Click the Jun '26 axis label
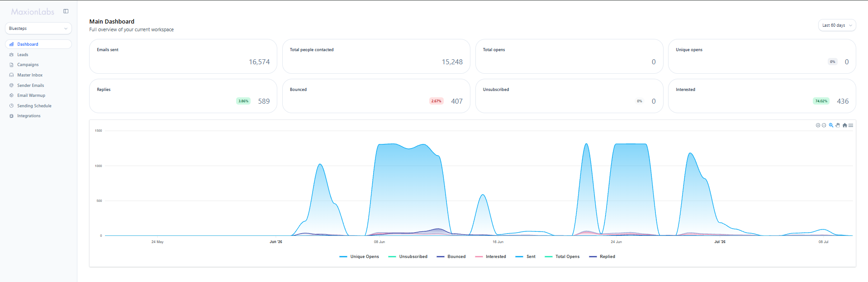This screenshot has width=868, height=282. point(276,242)
